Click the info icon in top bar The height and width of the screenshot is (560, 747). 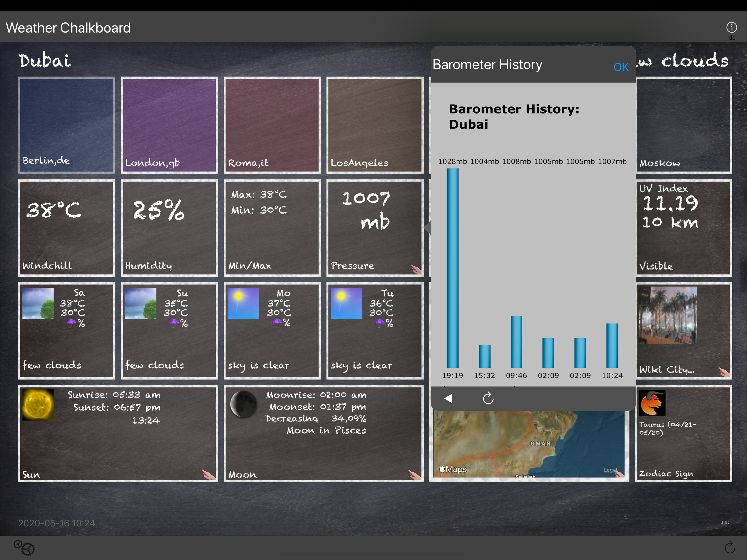[731, 27]
